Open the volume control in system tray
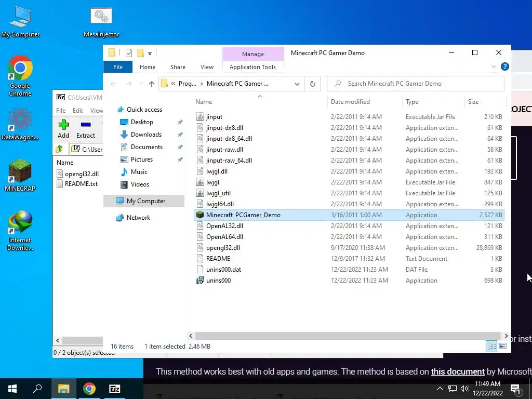Viewport: 532px width, 399px height. (464, 389)
